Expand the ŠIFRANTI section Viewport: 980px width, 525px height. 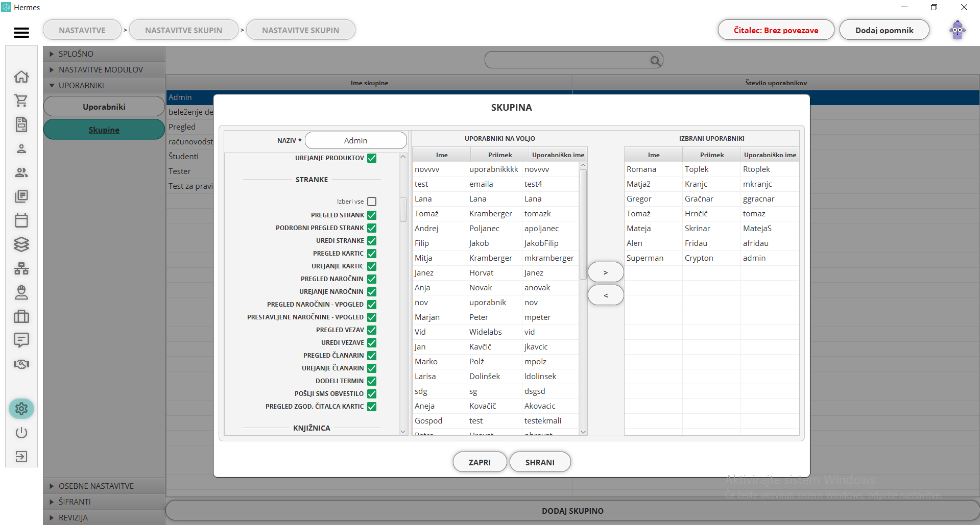point(104,502)
